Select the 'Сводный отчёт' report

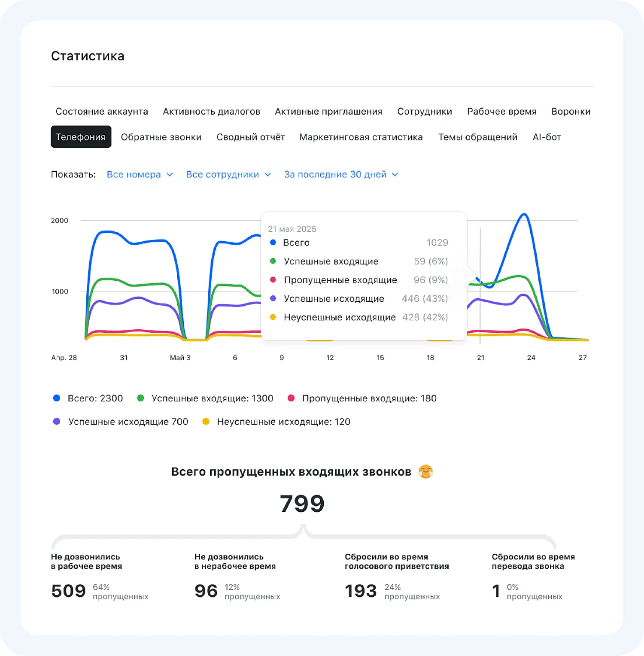(x=251, y=137)
